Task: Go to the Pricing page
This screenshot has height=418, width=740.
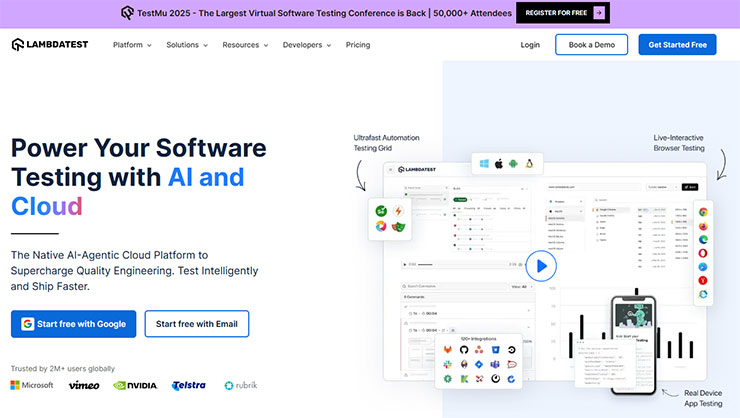Action: tap(358, 45)
